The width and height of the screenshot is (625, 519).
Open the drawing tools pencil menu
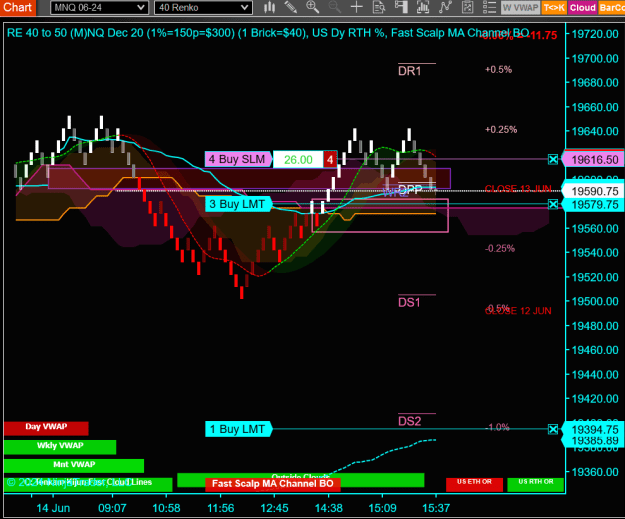tap(291, 7)
